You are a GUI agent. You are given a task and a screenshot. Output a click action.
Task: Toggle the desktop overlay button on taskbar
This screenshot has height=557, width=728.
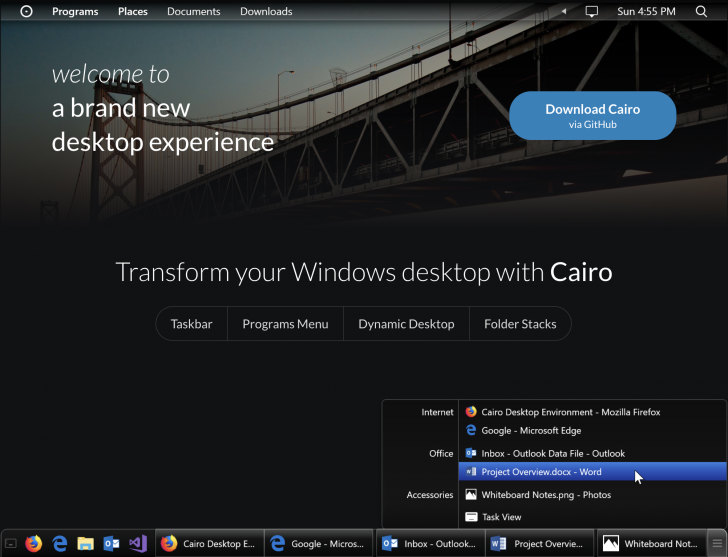11,544
